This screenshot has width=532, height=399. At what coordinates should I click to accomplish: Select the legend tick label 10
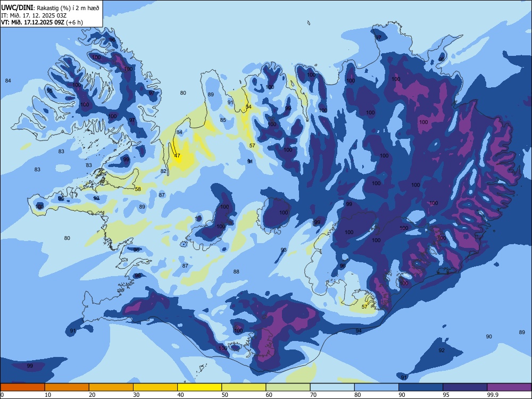tap(48, 395)
